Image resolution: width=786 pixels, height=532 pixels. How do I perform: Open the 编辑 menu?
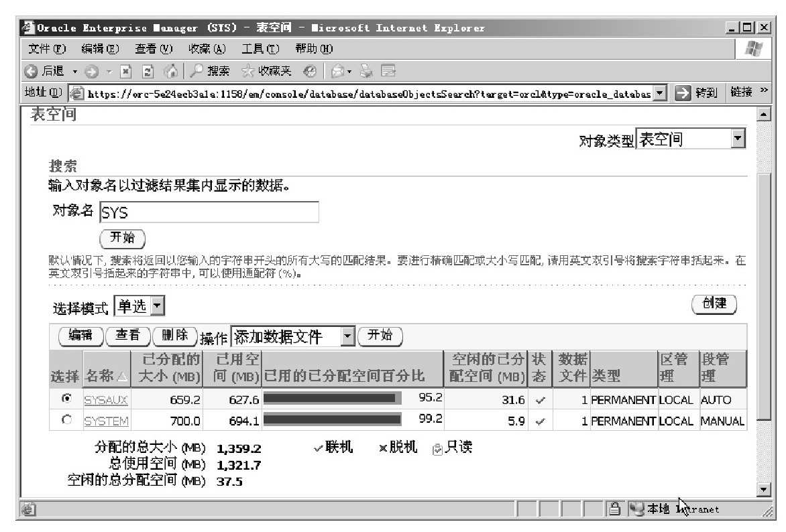(x=100, y=49)
